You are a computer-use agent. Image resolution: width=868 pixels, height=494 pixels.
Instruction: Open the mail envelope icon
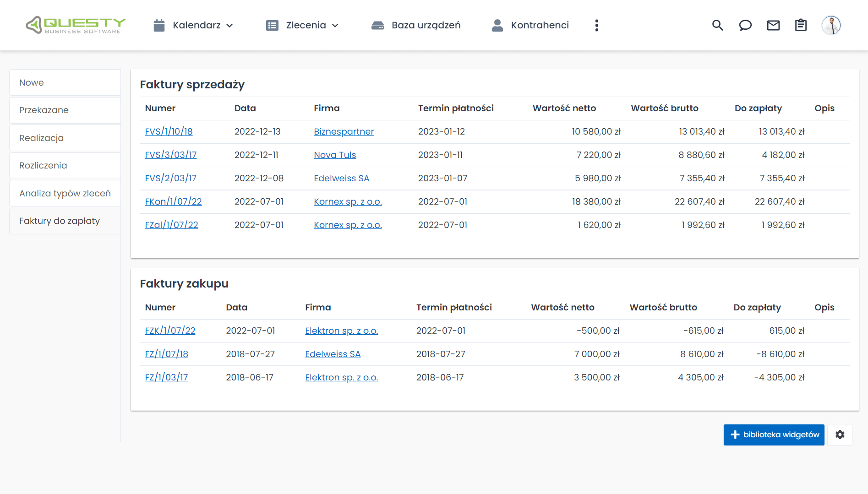pos(773,25)
